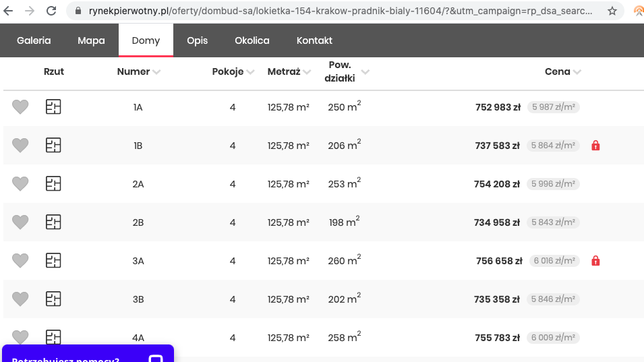Click plot area 198 m²
The image size is (644, 362).
coord(344,222)
